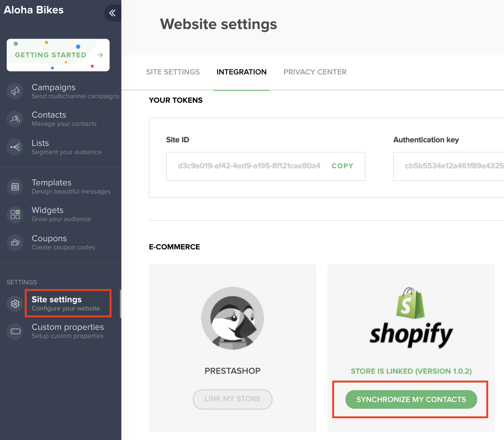Click the Custom properties field icon
The image size is (504, 440).
tap(15, 331)
